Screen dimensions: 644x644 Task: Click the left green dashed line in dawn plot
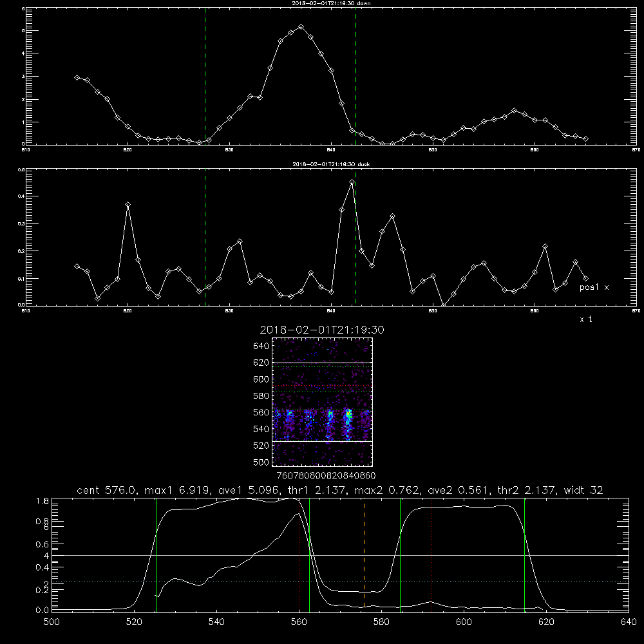pyautogui.click(x=205, y=76)
